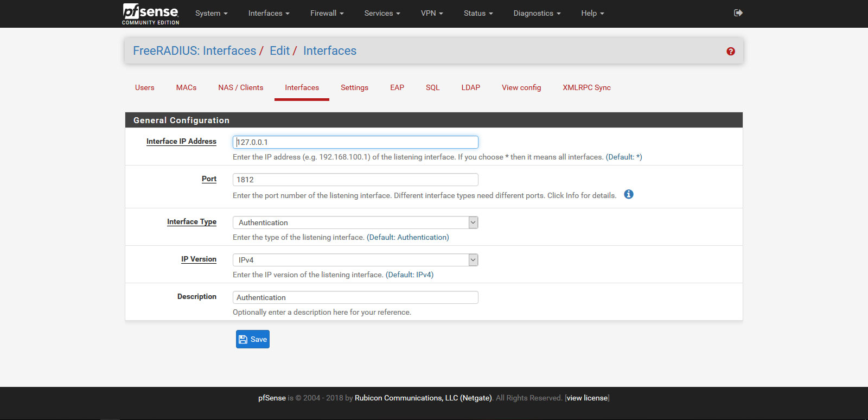Click the Interface Type label
The image size is (868, 420).
(192, 221)
